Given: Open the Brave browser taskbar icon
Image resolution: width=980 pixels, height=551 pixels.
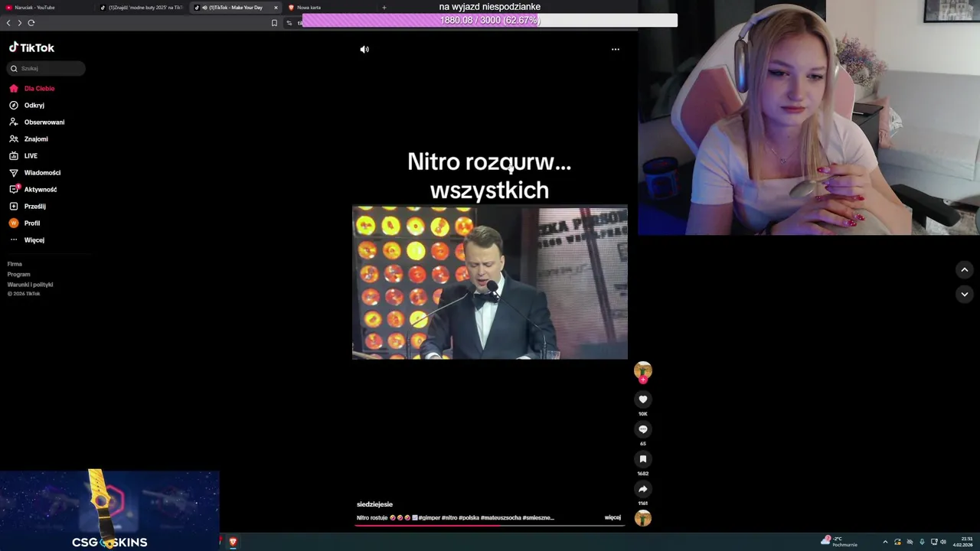Looking at the screenshot, I should (233, 542).
